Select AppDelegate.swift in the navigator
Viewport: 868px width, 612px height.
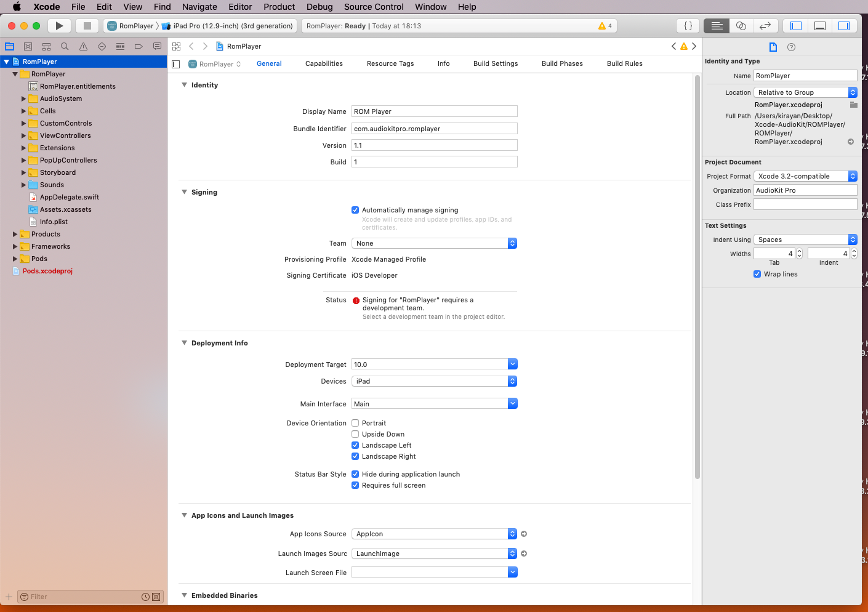pyautogui.click(x=70, y=197)
